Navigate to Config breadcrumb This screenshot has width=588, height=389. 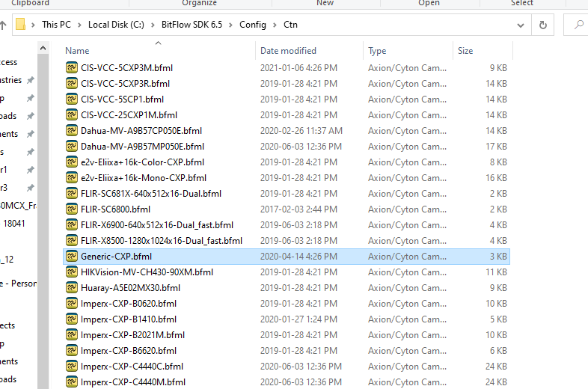[253, 25]
